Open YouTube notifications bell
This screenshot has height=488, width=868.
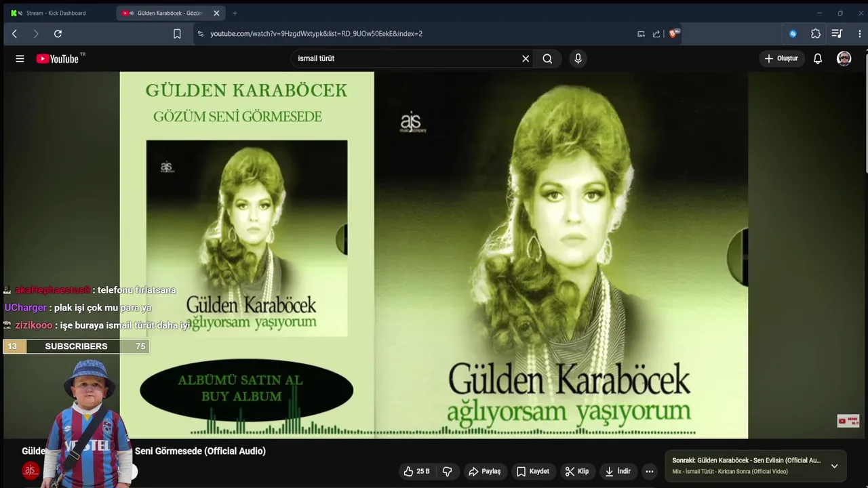pos(818,59)
